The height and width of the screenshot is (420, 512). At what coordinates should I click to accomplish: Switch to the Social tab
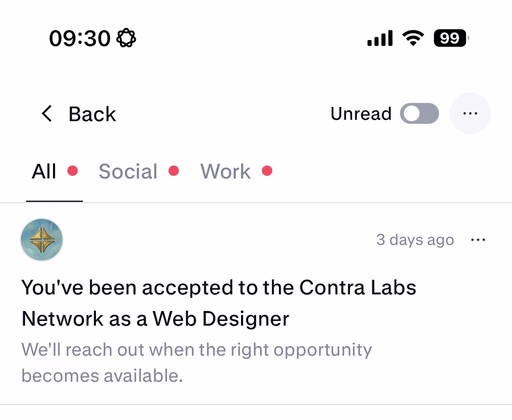click(x=128, y=171)
